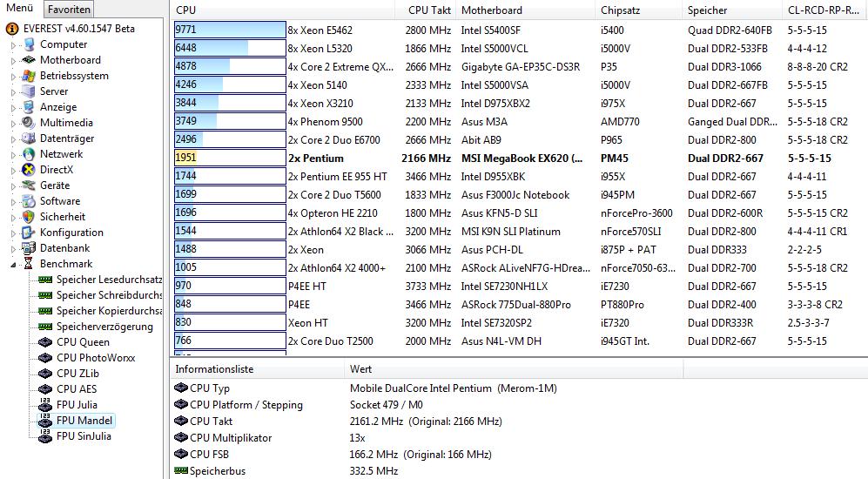Sort by the CPU column header
868x479 pixels.
282,10
